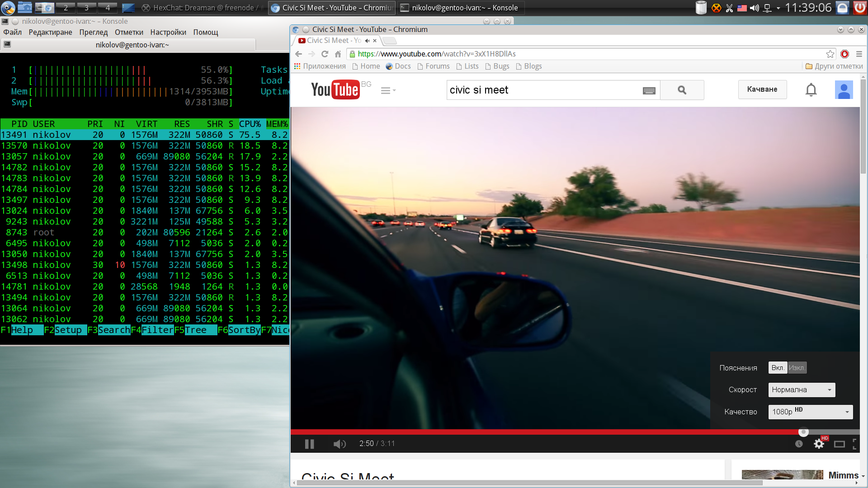
Task: Expand the hidden system tray icons arrow
Action: 778,8
